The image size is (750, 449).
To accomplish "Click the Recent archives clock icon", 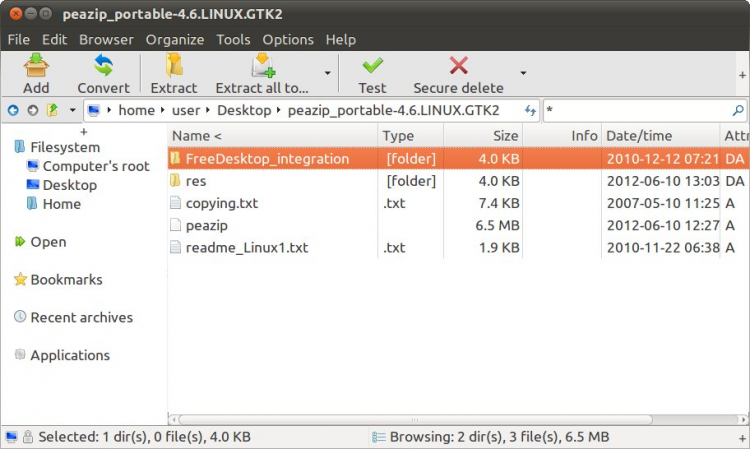I will pos(20,317).
